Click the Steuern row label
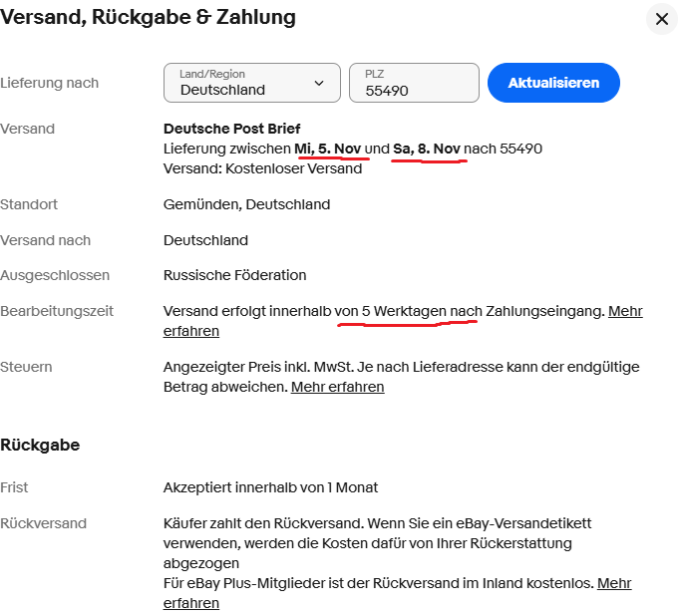The image size is (678, 616). point(26,367)
